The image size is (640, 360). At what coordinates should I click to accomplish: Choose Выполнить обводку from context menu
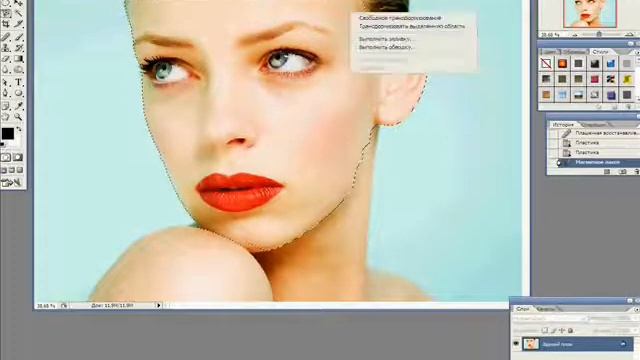click(x=386, y=47)
